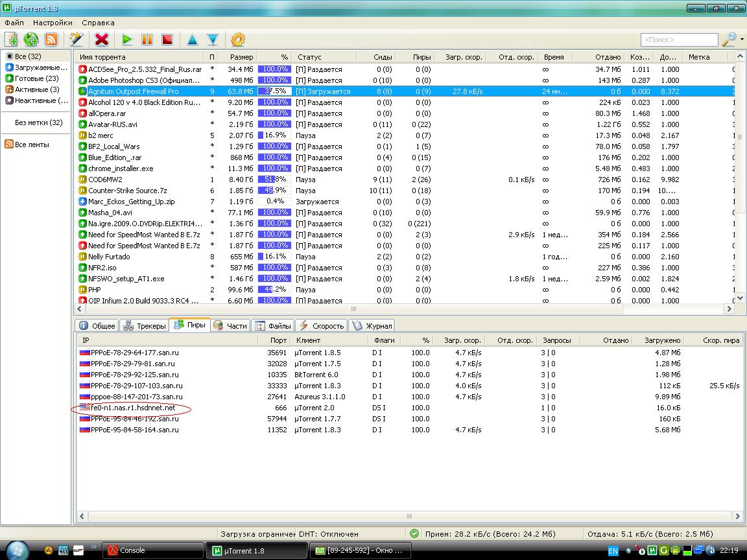Sort torrents by Размер column header

[241, 57]
